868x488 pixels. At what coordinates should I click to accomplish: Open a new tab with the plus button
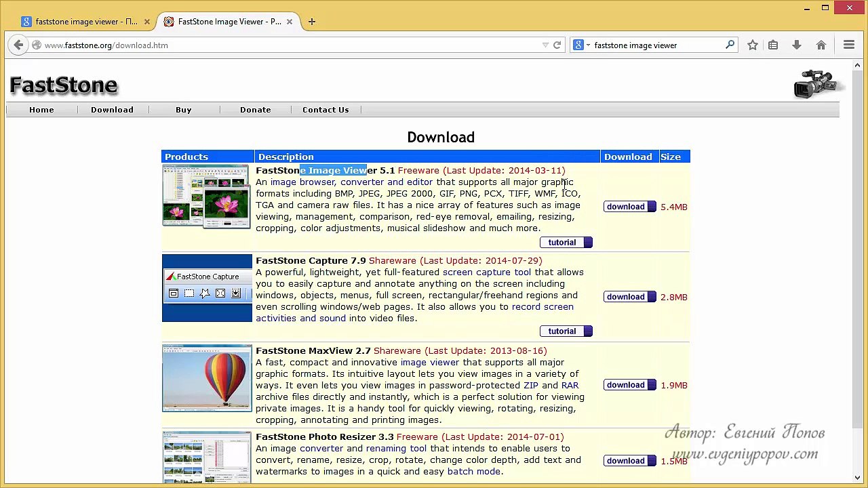coord(312,22)
